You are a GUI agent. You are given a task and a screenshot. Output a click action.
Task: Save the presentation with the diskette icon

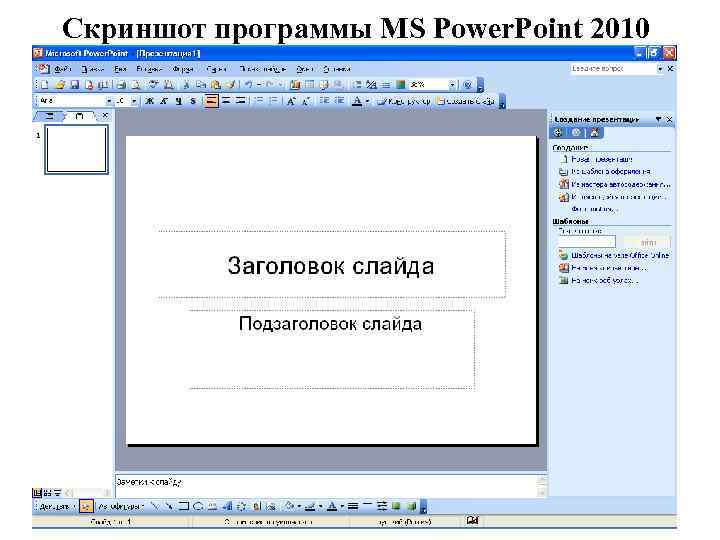tap(74, 85)
